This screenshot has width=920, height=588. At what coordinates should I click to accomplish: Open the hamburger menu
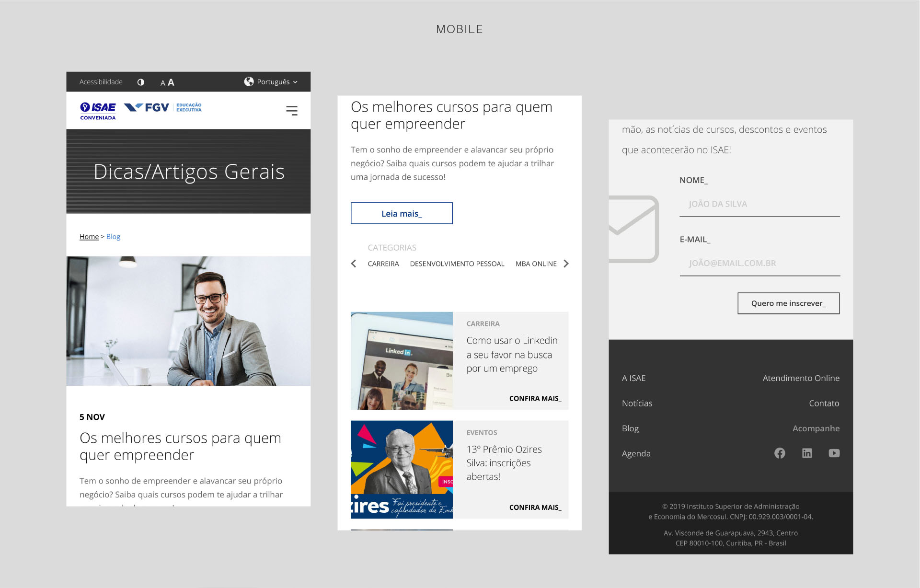pyautogui.click(x=291, y=111)
